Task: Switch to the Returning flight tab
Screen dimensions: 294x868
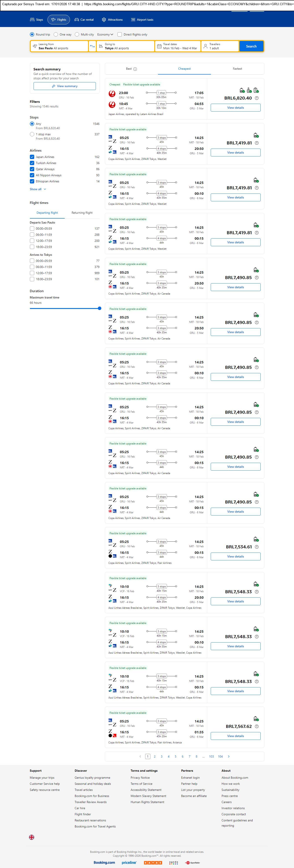Action: (x=82, y=213)
